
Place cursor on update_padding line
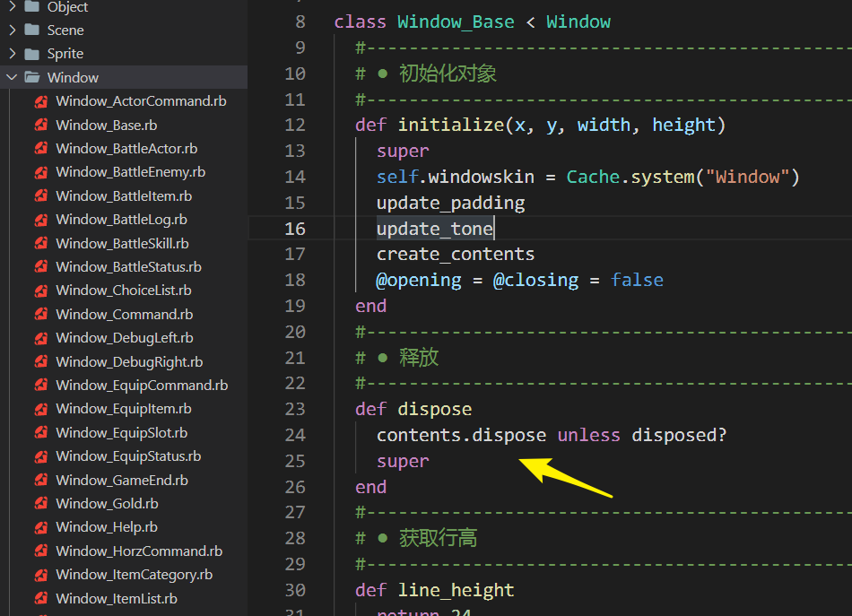(450, 203)
